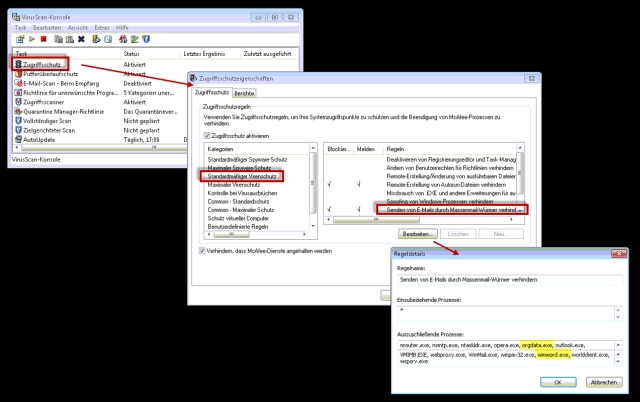
Task: Click the yellow lightning toolbar icon
Action: click(96, 39)
